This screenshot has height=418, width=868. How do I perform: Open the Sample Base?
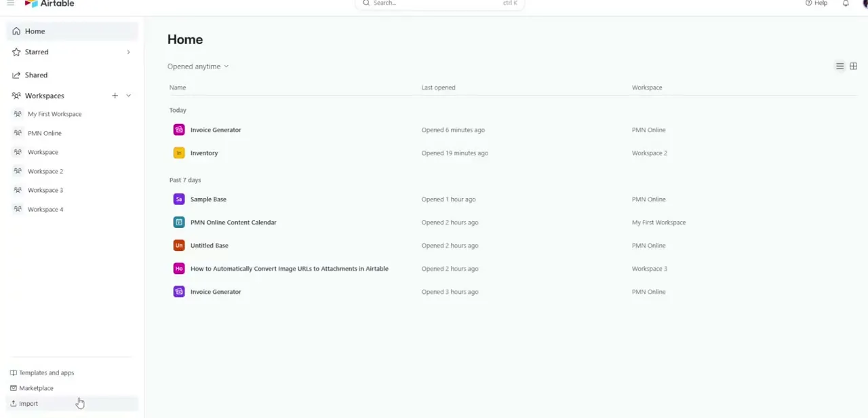pyautogui.click(x=208, y=199)
